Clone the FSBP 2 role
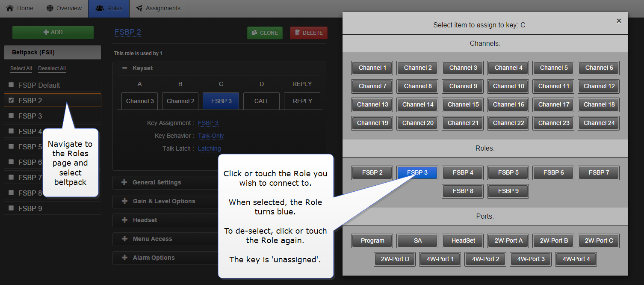This screenshot has height=285, width=644. tap(265, 33)
